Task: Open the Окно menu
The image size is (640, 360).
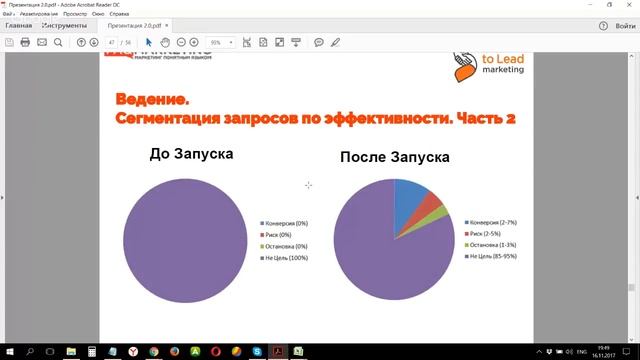Action: click(98, 14)
